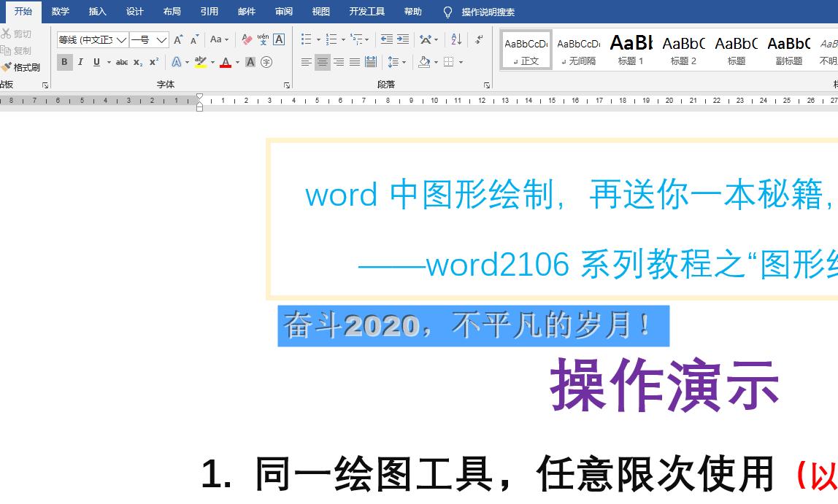838x504 pixels.
Task: Toggle Bold formatting
Action: coord(65,63)
